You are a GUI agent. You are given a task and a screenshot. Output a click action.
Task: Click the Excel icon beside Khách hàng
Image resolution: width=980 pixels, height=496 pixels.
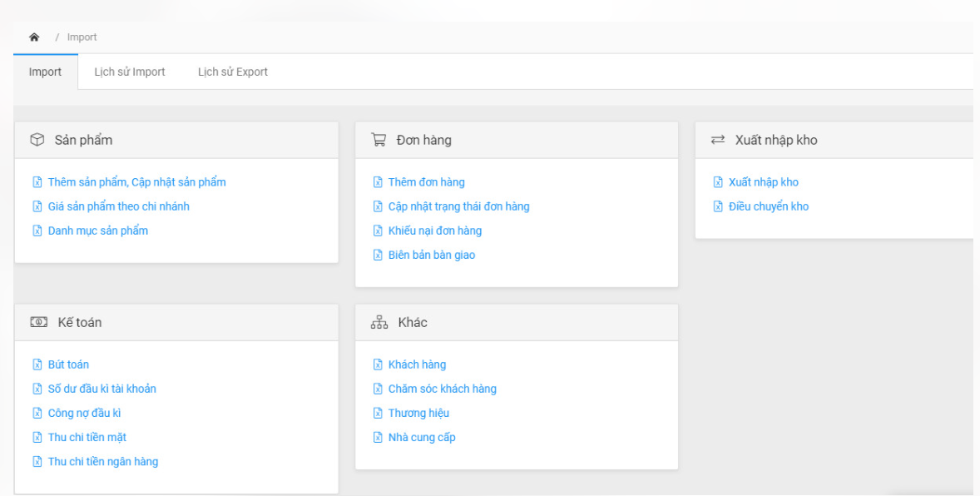[378, 365]
